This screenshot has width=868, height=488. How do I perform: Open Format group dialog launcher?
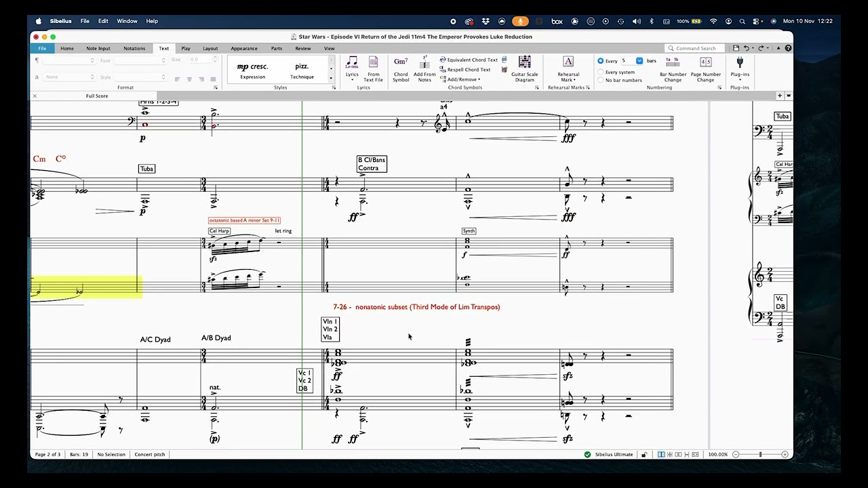tap(216, 87)
